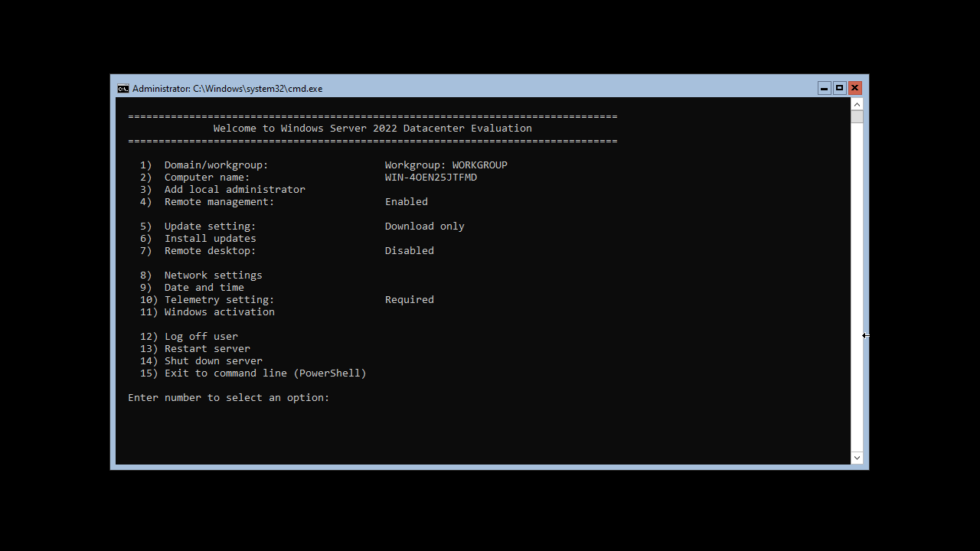
Task: Click the scrollbar up arrow
Action: tap(857, 104)
